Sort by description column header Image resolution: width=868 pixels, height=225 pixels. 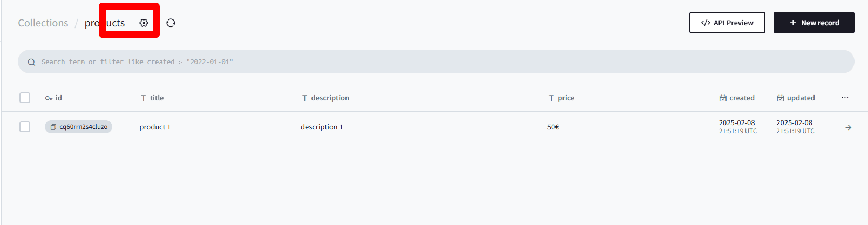point(325,98)
